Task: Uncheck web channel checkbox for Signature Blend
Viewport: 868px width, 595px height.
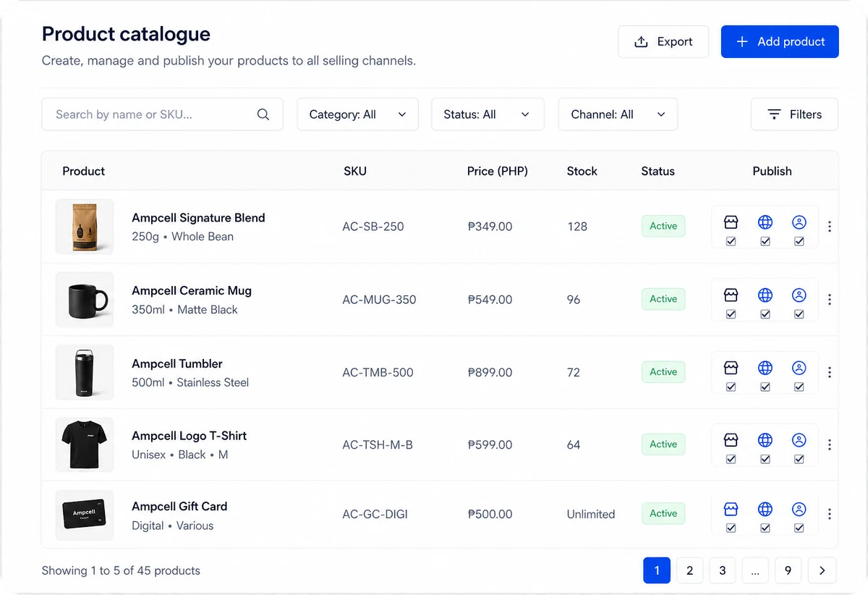Action: (x=765, y=242)
